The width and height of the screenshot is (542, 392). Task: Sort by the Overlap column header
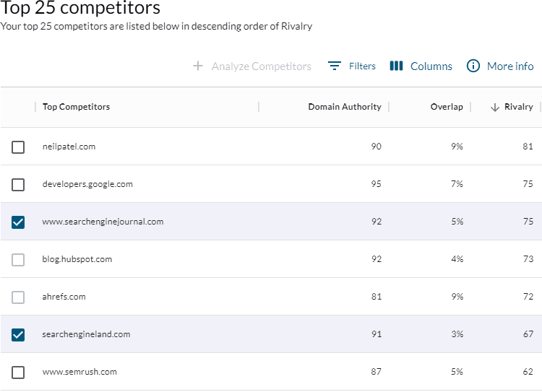(447, 107)
